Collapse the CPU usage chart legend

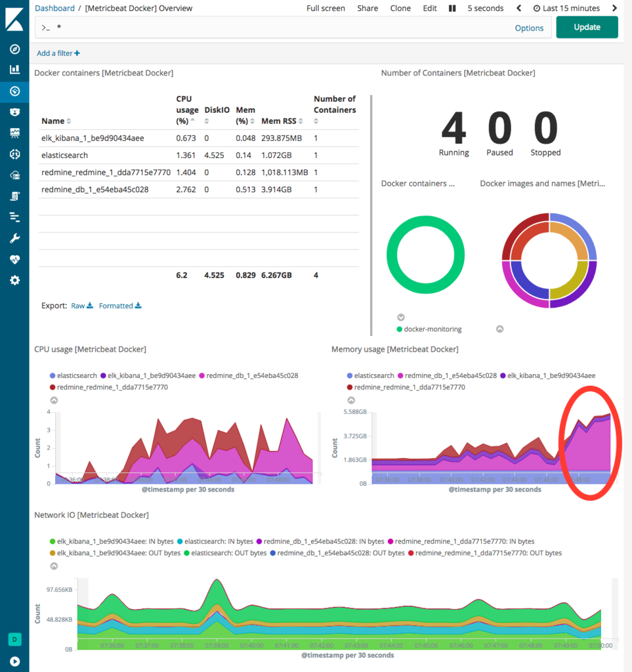[x=54, y=400]
